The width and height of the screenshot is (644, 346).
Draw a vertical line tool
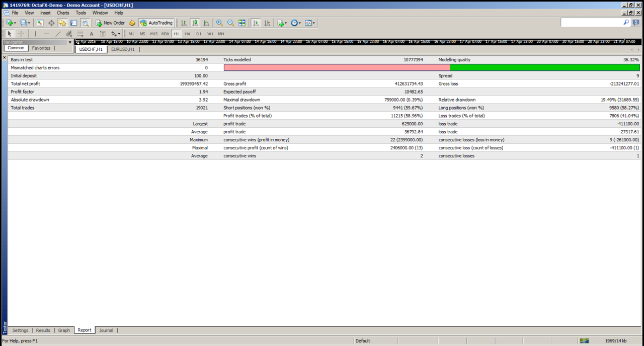(35, 34)
